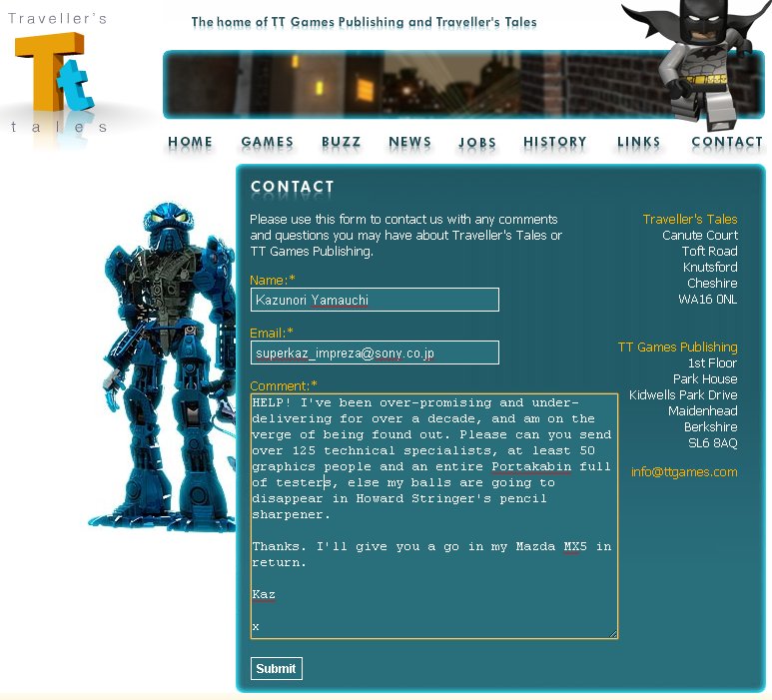Open the Home page

[190, 143]
